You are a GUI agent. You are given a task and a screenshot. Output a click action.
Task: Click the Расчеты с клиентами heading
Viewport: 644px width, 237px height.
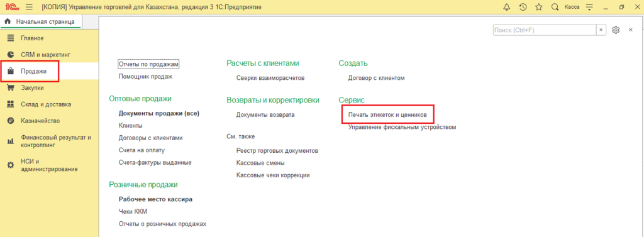click(x=262, y=63)
